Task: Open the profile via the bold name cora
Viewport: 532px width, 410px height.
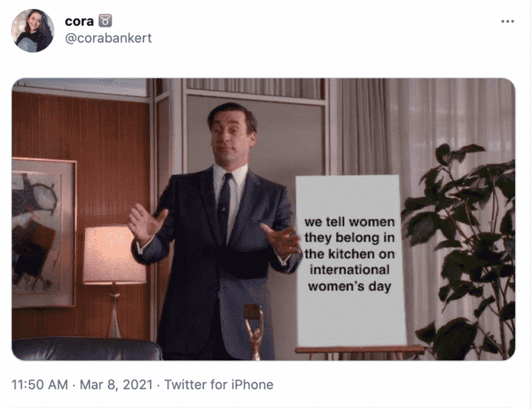Action: pos(79,21)
